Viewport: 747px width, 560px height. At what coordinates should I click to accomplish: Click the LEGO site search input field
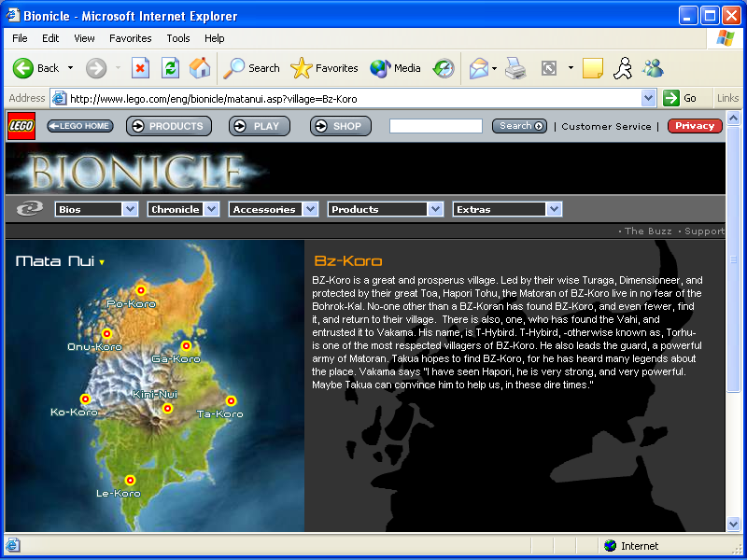coord(436,126)
